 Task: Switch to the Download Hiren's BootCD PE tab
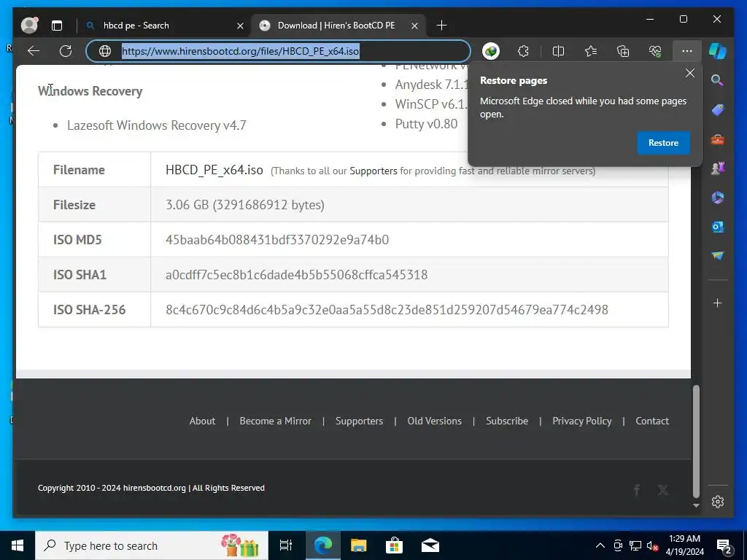coord(336,26)
